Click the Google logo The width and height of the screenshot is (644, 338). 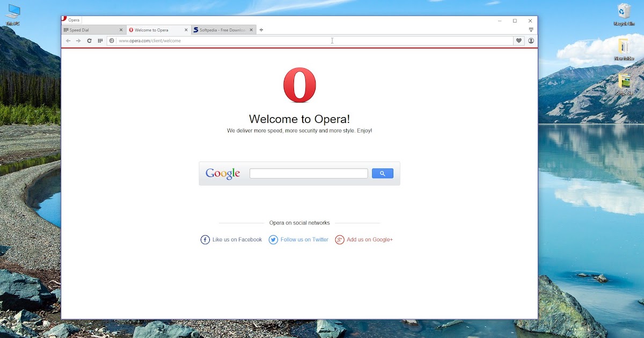[x=223, y=173]
